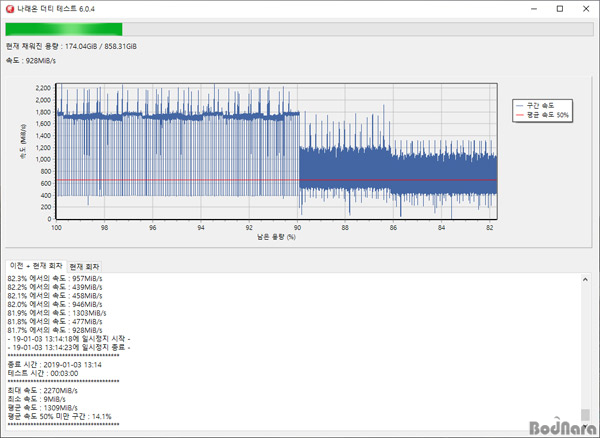The height and width of the screenshot is (438, 600).
Task: Maximize the Naraeon Dirty Test window
Action: pos(558,8)
